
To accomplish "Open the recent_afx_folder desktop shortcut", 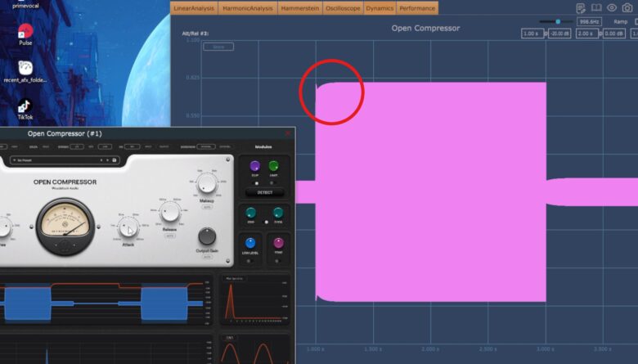I will point(25,68).
